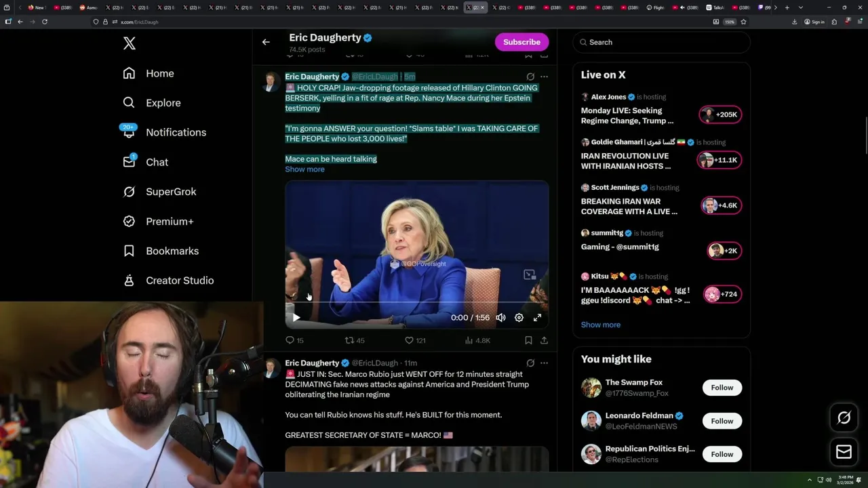Bookmark this page with the star icon
868x488 pixels.
point(743,22)
